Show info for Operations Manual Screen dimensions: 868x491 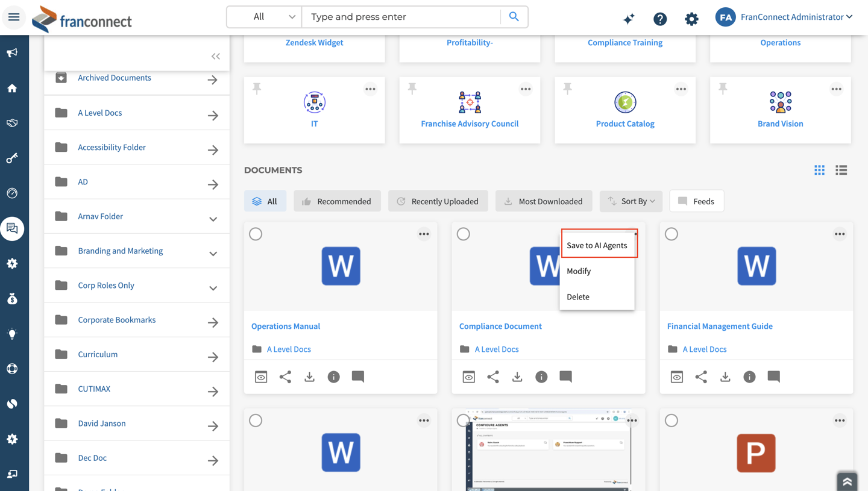333,377
